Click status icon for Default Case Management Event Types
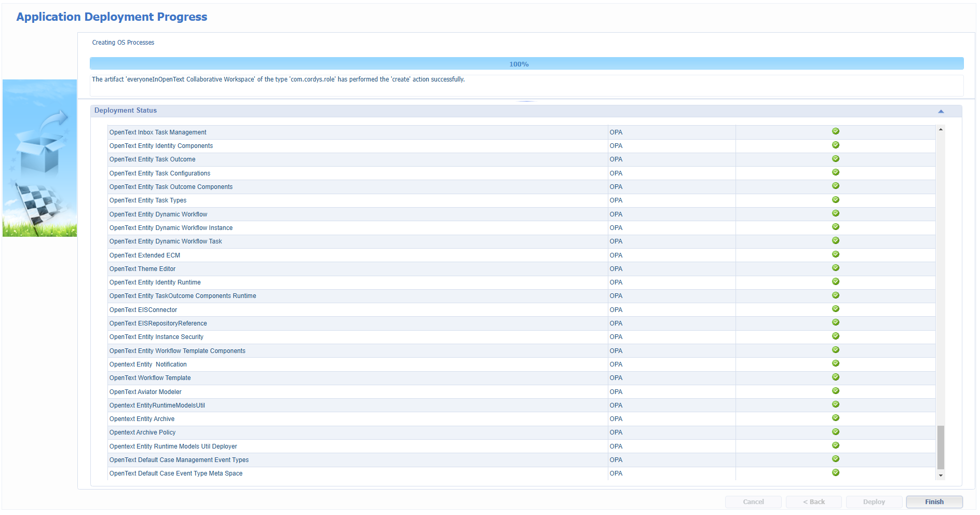This screenshot has width=980, height=515. point(836,459)
